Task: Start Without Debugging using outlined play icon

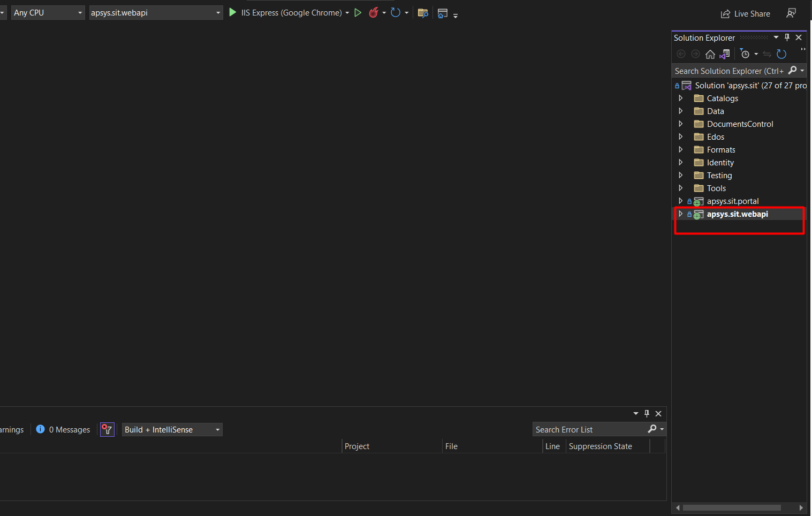Action: [358, 12]
